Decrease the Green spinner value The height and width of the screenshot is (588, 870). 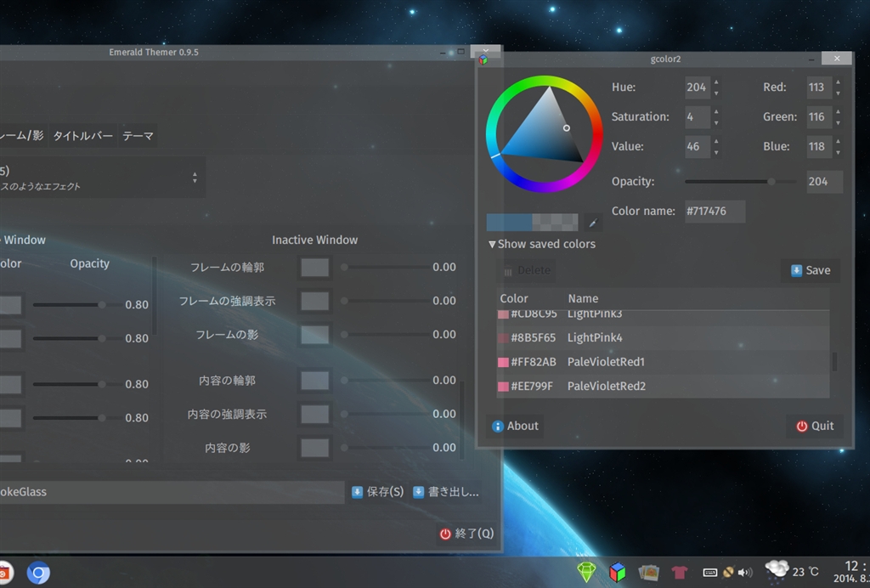[838, 122]
